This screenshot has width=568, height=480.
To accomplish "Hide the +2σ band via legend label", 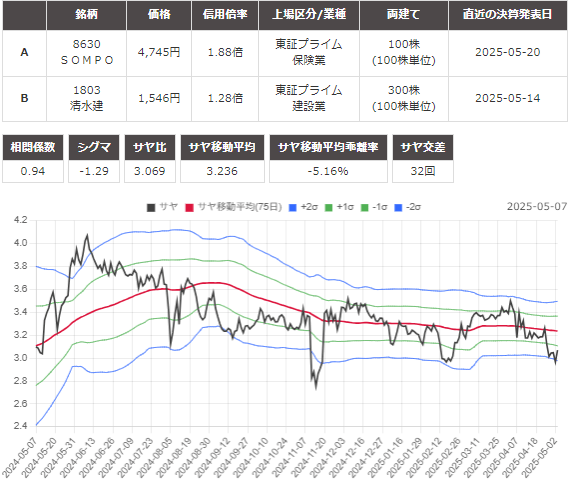I will (x=309, y=207).
